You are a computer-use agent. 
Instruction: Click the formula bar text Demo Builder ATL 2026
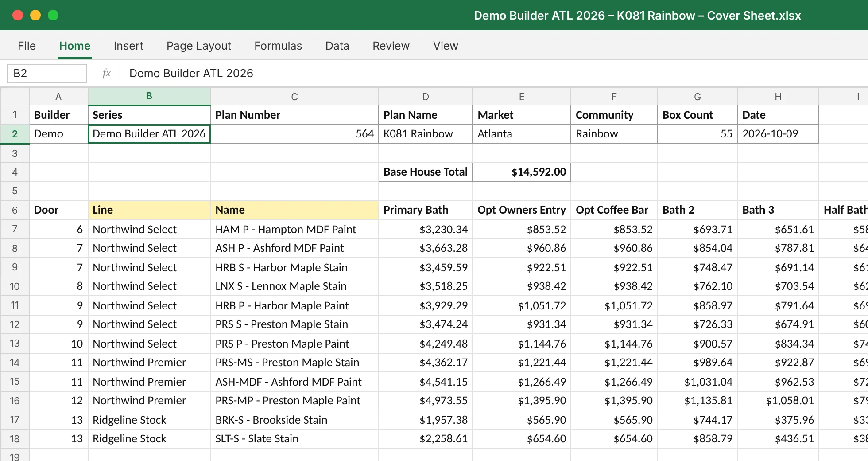coord(191,73)
